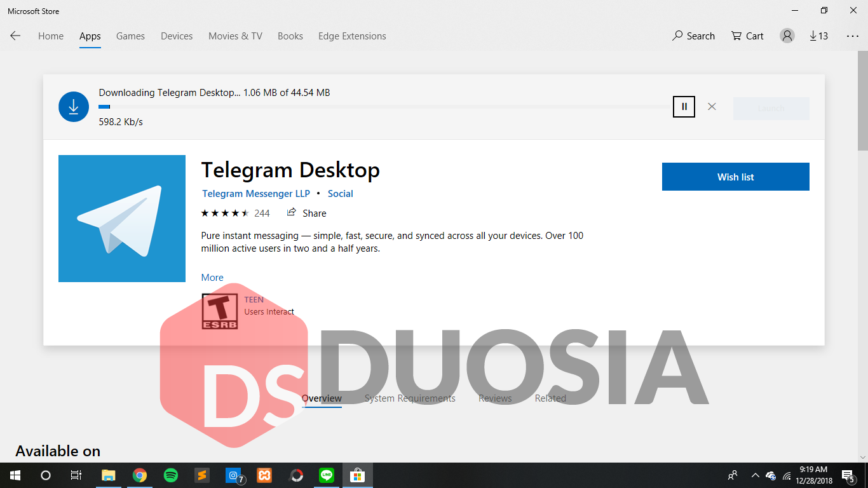Open the Wi-Fi network tray icon
The height and width of the screenshot is (488, 868).
787,475
